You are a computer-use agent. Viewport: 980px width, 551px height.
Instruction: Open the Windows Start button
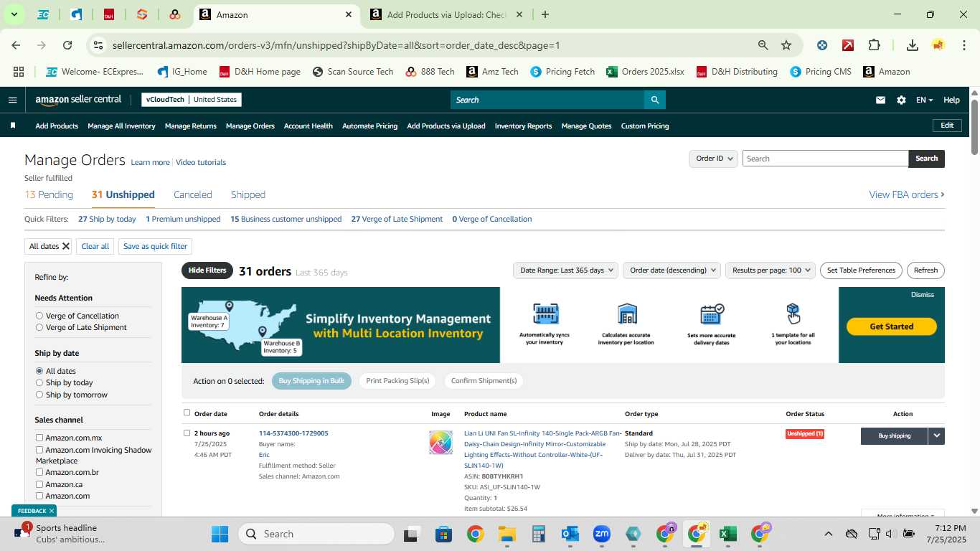click(220, 534)
